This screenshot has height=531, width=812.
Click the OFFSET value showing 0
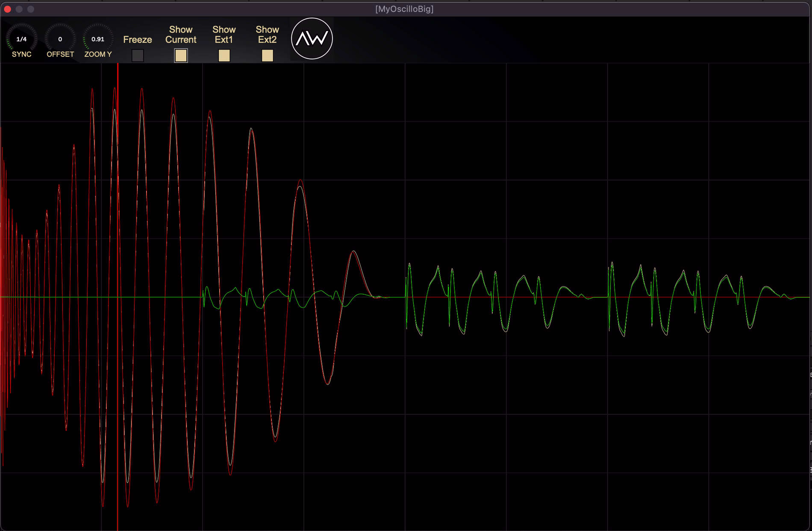pos(60,38)
